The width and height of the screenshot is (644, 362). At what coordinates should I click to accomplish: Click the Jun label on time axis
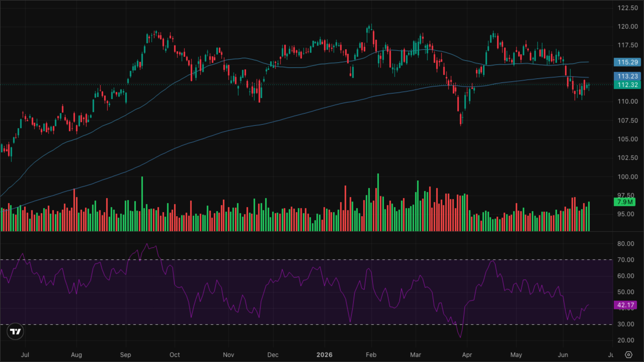coord(563,355)
